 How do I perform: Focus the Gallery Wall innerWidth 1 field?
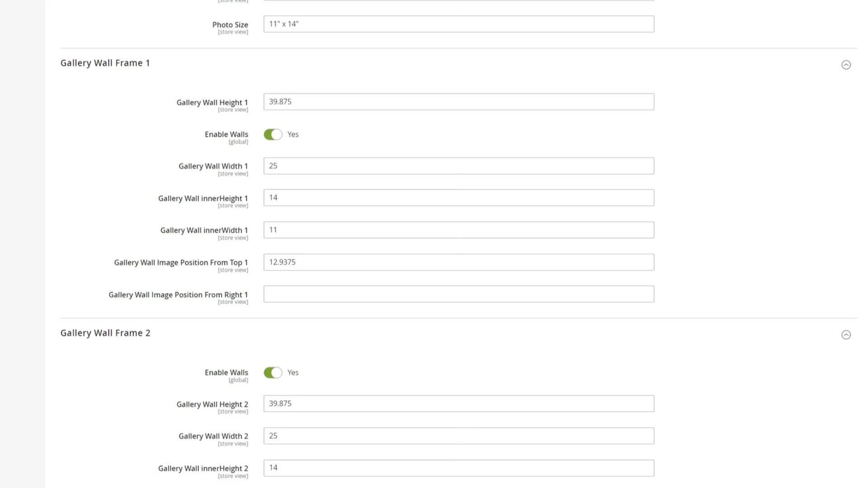[458, 230]
